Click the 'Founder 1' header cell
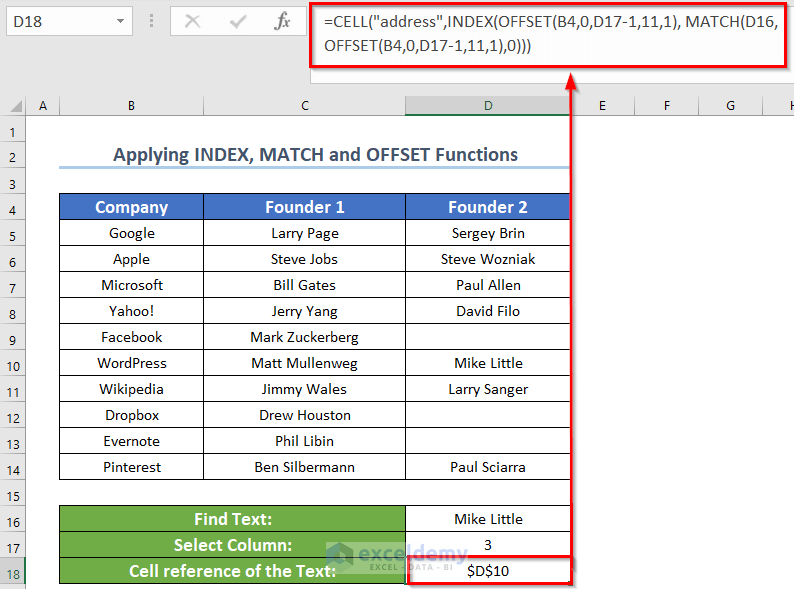 click(x=304, y=207)
